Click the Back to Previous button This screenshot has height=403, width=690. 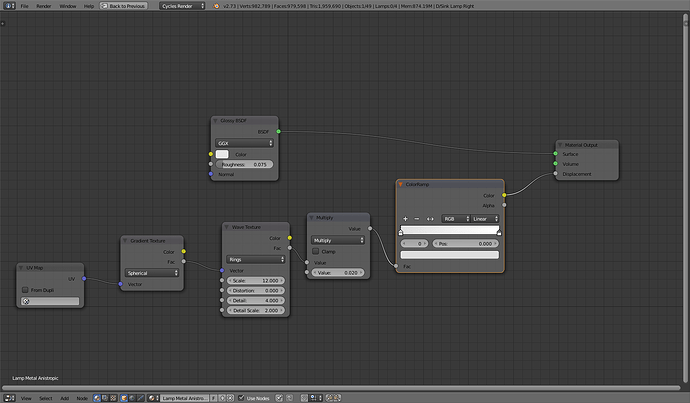(x=123, y=6)
